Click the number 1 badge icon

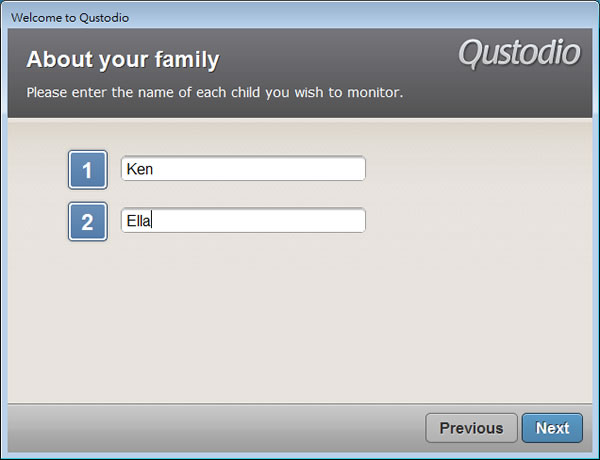[87, 170]
